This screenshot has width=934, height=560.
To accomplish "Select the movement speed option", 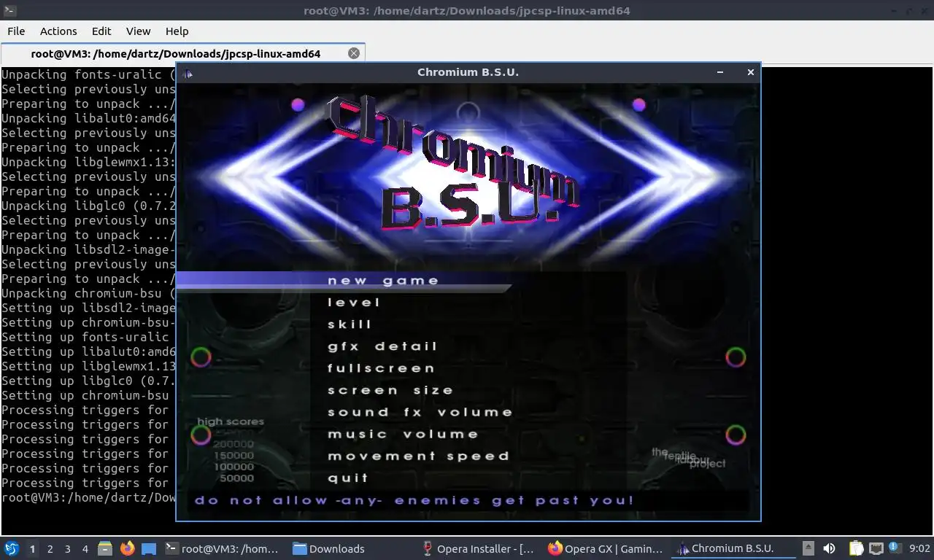I will (418, 456).
